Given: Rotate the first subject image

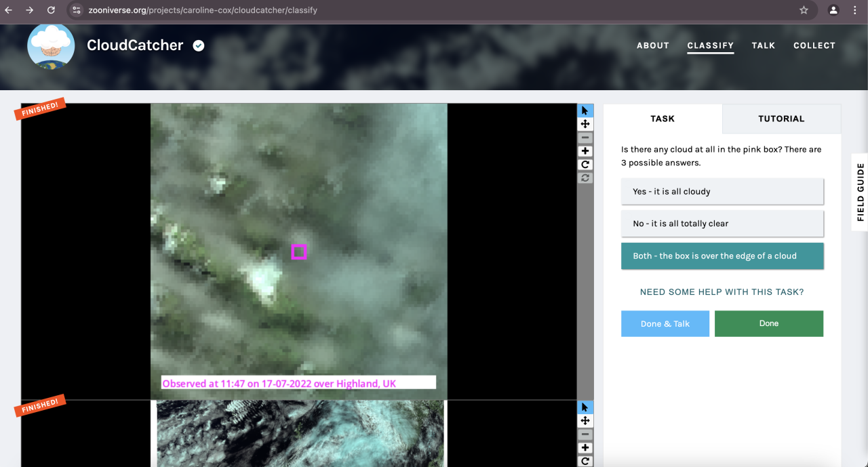Looking at the screenshot, I should pos(585,165).
